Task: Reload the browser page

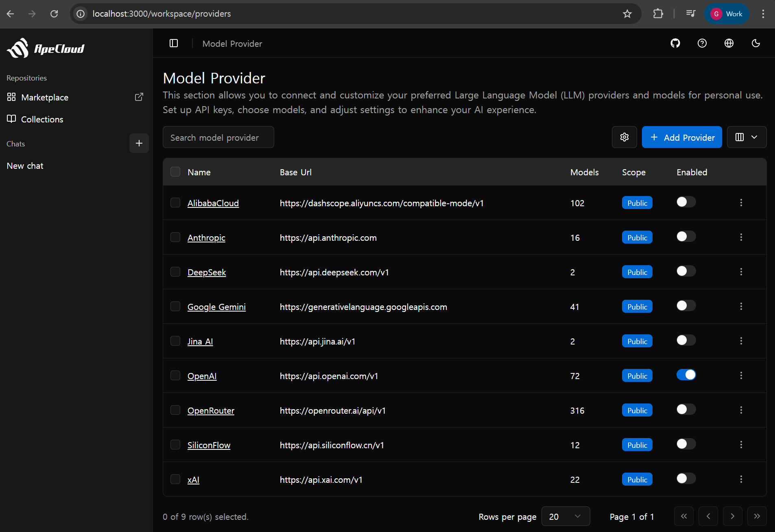Action: [54, 14]
